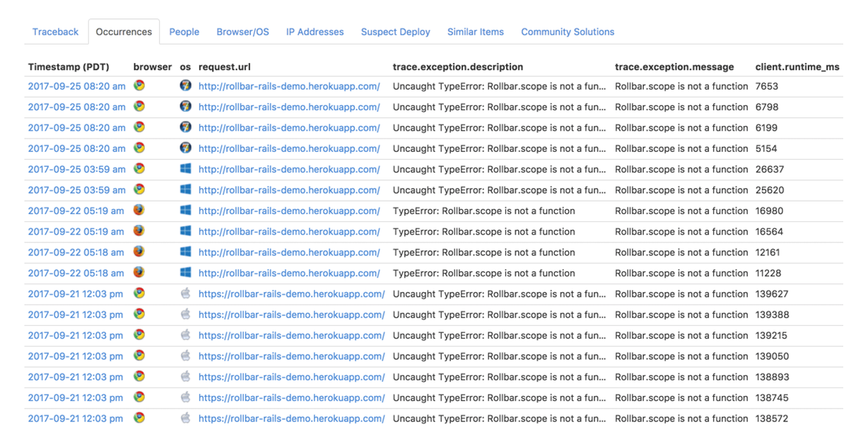This screenshot has width=868, height=444.
Task: Click the Apple icon in the 139050 runtime row
Action: [x=185, y=356]
